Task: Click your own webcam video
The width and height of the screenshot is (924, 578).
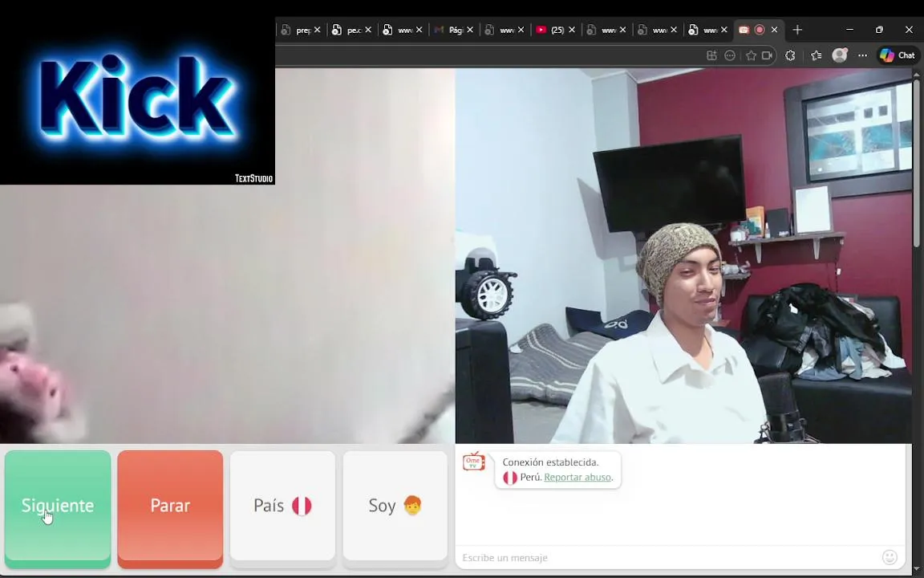Action: point(683,255)
